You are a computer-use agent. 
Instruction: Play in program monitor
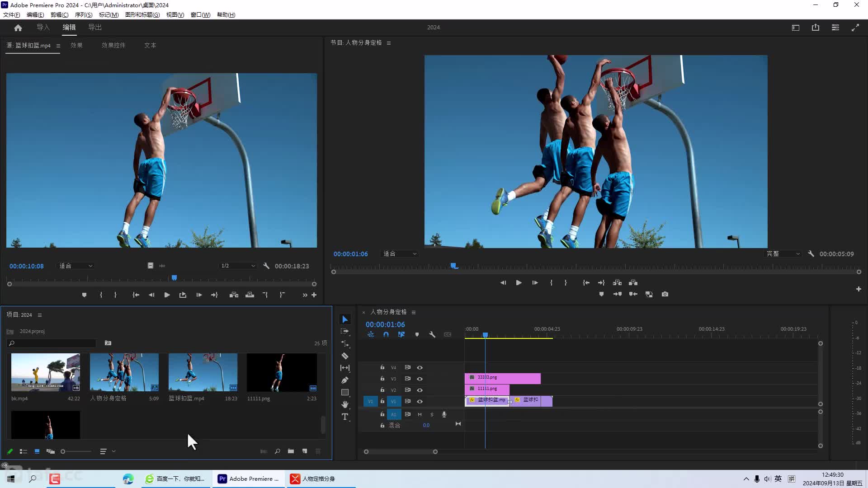pyautogui.click(x=519, y=282)
